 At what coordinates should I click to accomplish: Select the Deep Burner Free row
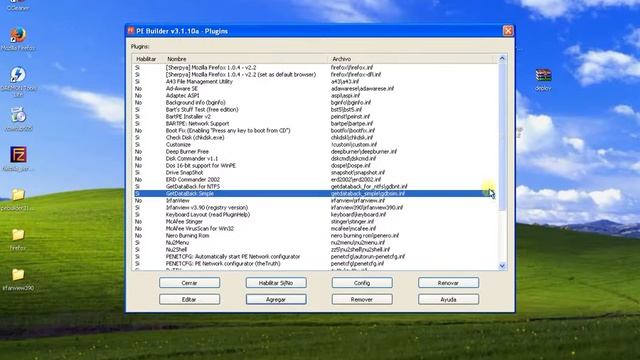[316, 151]
